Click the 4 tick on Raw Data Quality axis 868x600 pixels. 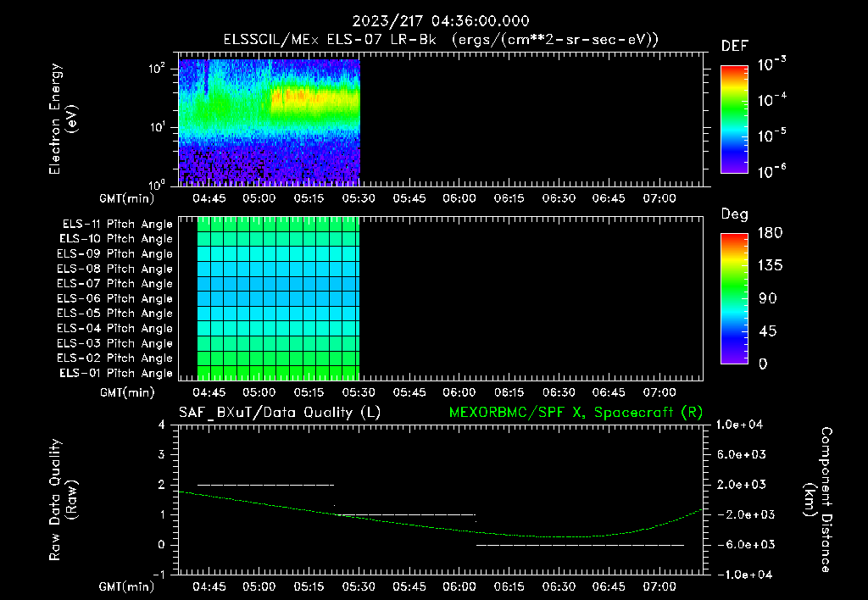pos(162,425)
